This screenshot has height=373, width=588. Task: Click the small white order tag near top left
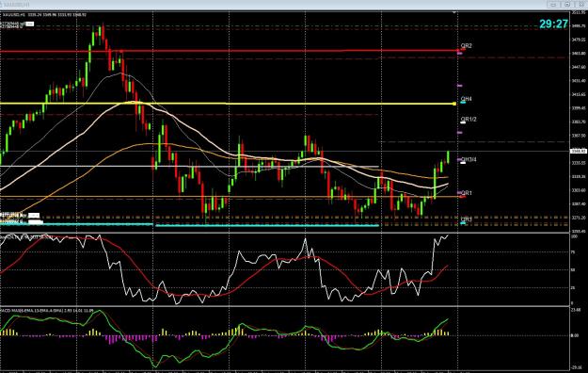click(29, 24)
